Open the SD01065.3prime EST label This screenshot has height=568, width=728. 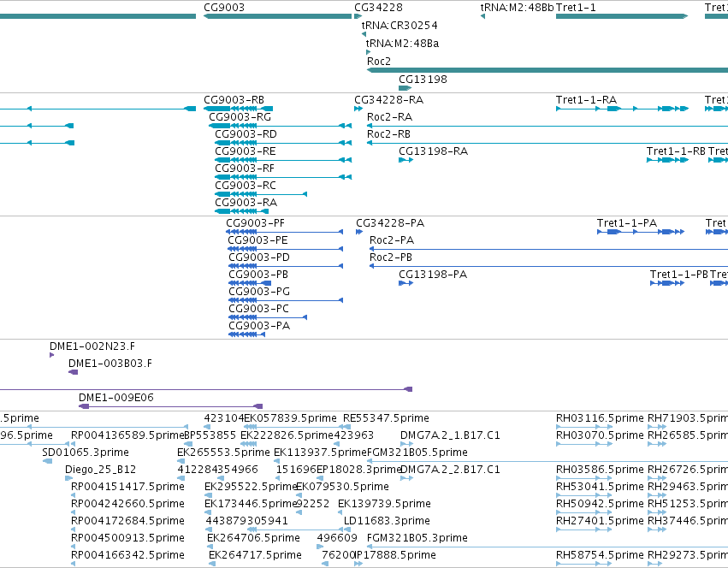tap(86, 453)
